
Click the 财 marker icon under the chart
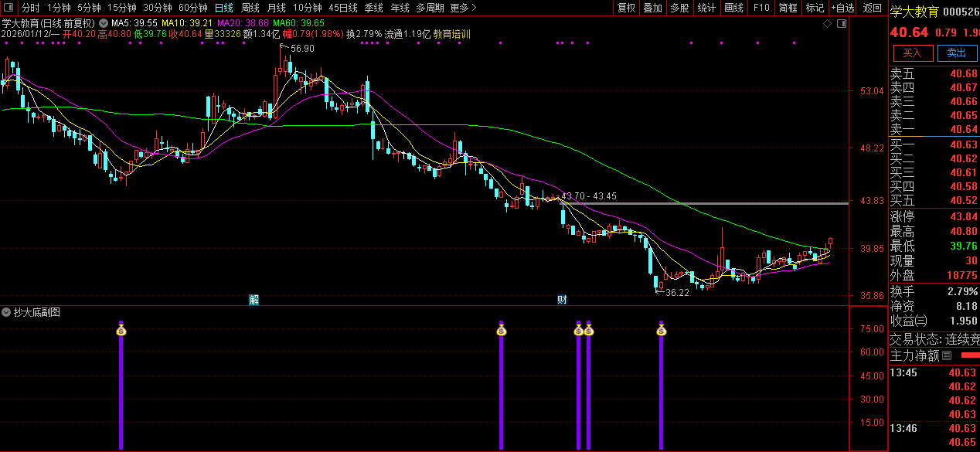pyautogui.click(x=562, y=300)
